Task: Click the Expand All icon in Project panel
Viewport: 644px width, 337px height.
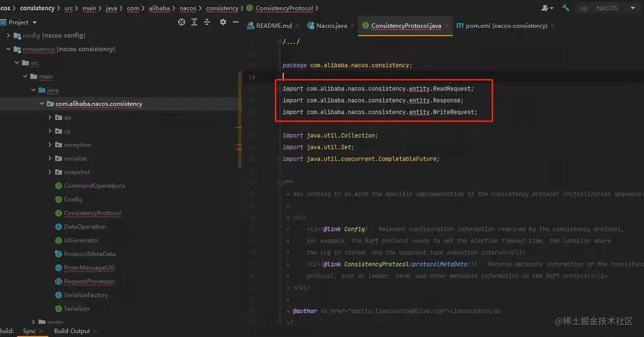Action: pyautogui.click(x=194, y=22)
